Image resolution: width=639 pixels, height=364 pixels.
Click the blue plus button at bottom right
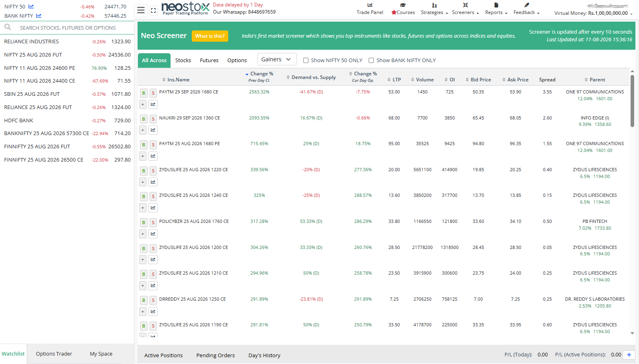click(629, 355)
